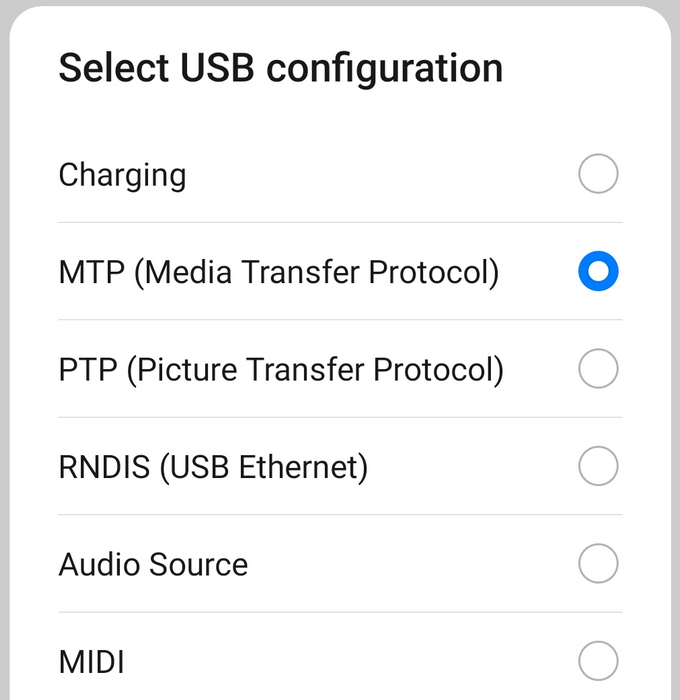The height and width of the screenshot is (700, 680).
Task: Pick the Audio Source radio button
Action: (x=598, y=563)
